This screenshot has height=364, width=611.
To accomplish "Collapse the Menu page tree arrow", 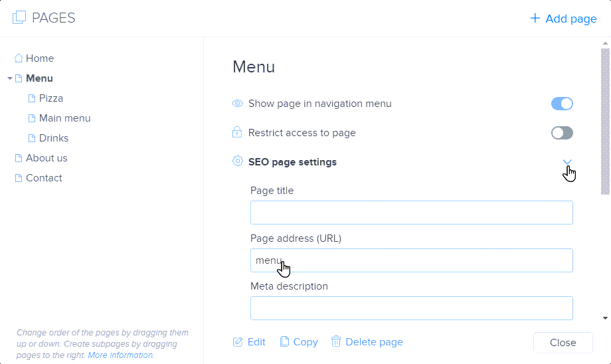I will [10, 78].
